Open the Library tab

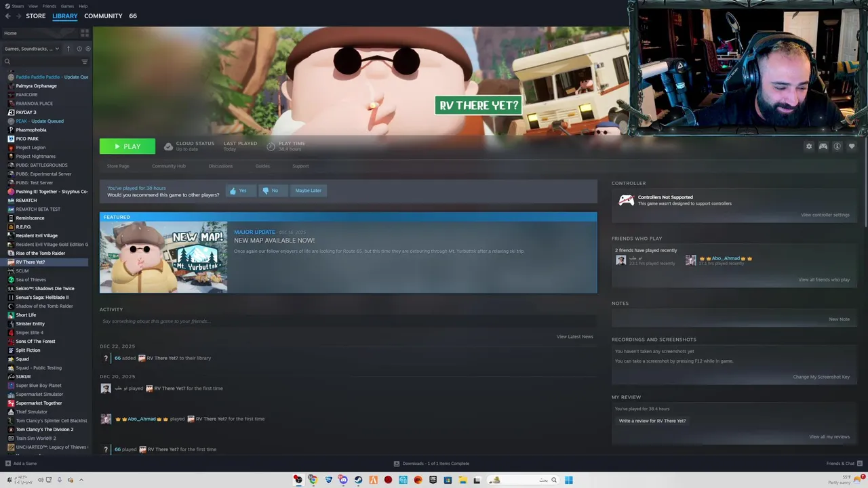click(x=65, y=16)
